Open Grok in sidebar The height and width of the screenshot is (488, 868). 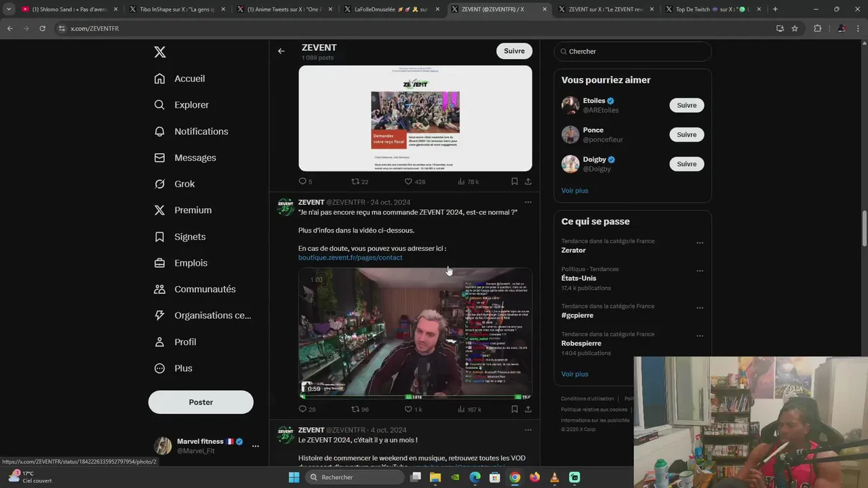pos(174,184)
